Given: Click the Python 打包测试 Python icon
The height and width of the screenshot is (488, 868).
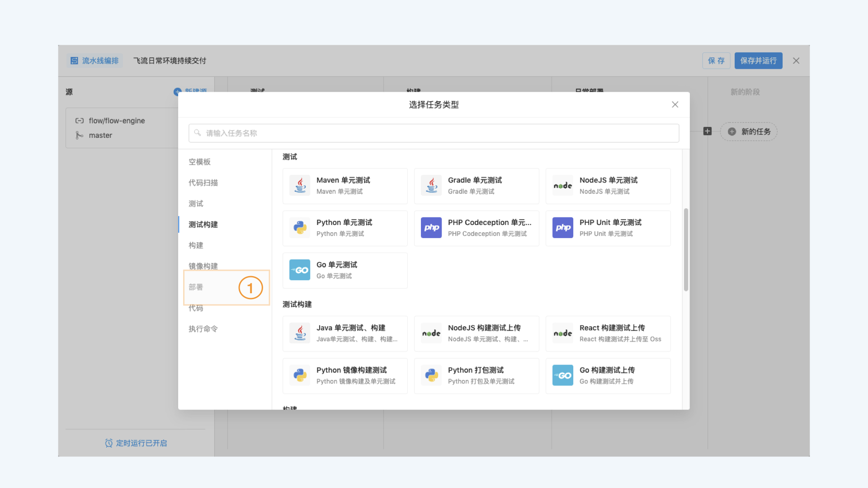Looking at the screenshot, I should pos(431,375).
